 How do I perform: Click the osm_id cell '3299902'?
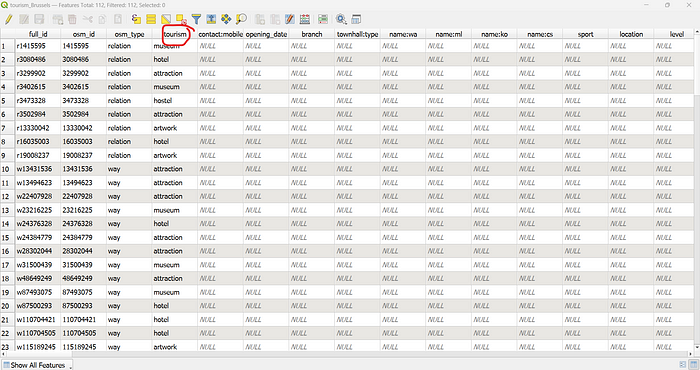[83, 73]
